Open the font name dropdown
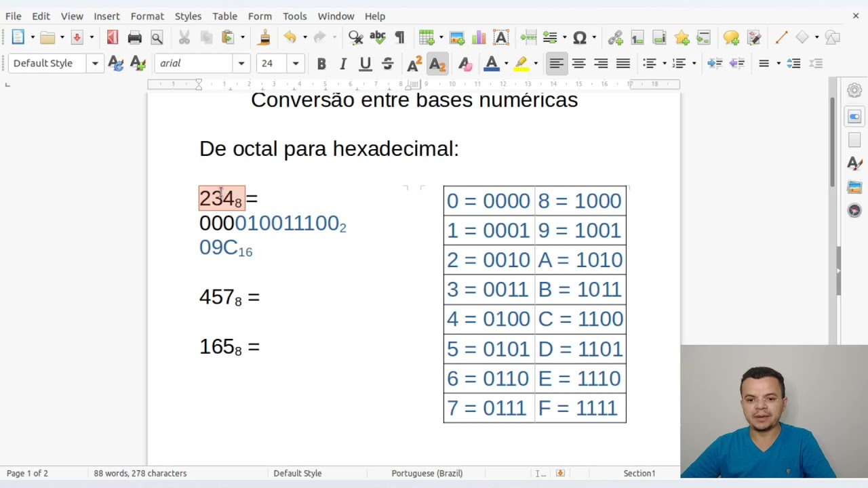Viewport: 868px width, 488px height. [x=241, y=63]
